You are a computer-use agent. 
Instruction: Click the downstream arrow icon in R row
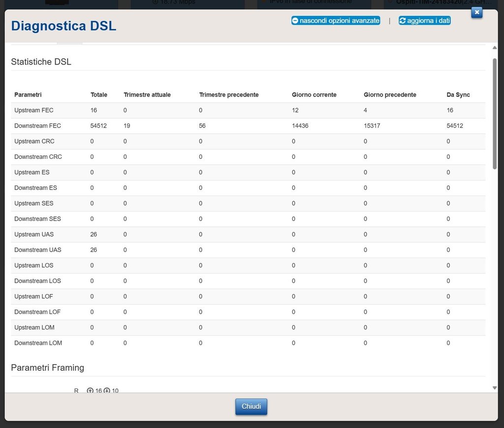(107, 391)
